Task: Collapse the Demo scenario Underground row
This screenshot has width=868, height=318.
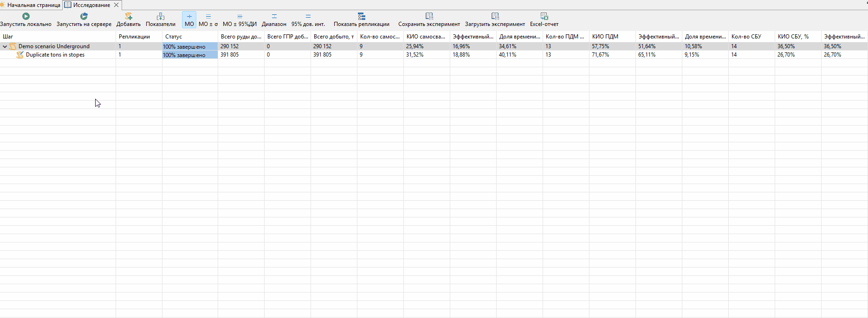Action: click(x=5, y=46)
